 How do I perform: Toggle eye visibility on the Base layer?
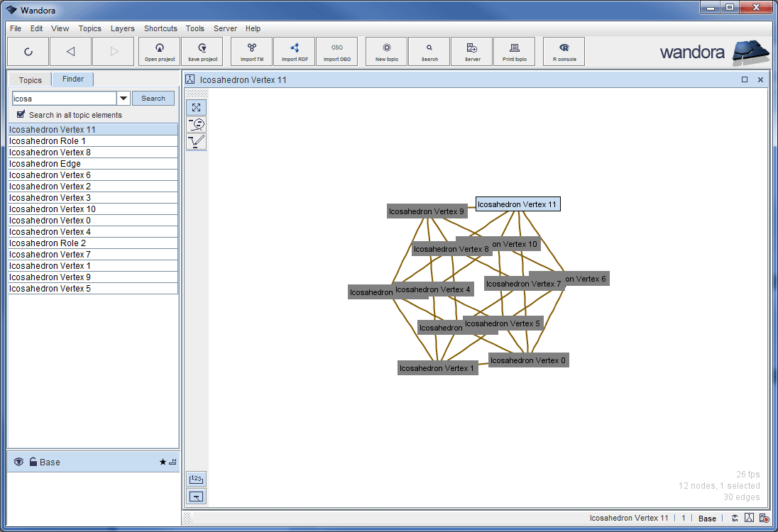click(x=18, y=462)
